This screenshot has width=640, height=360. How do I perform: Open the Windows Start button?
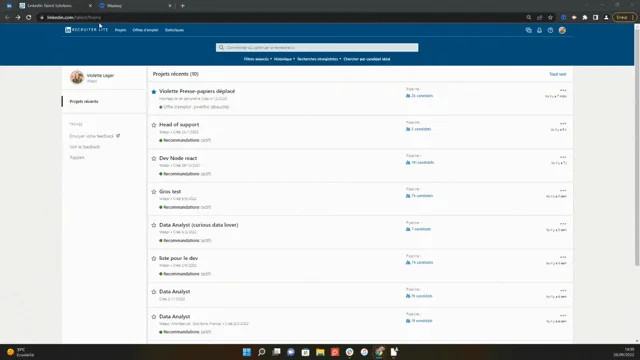click(x=247, y=352)
